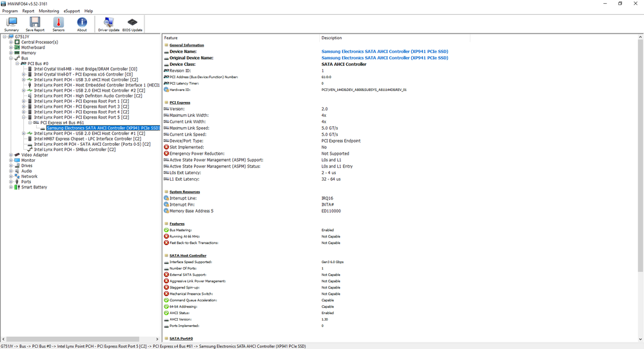Expand Central Processor(s) node
This screenshot has height=349, width=644.
tap(11, 42)
